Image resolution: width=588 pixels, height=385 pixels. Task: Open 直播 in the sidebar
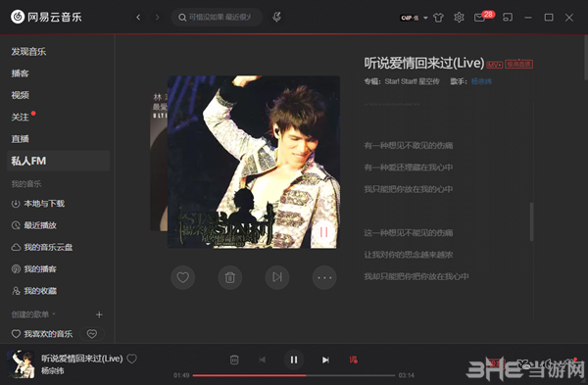[20, 139]
